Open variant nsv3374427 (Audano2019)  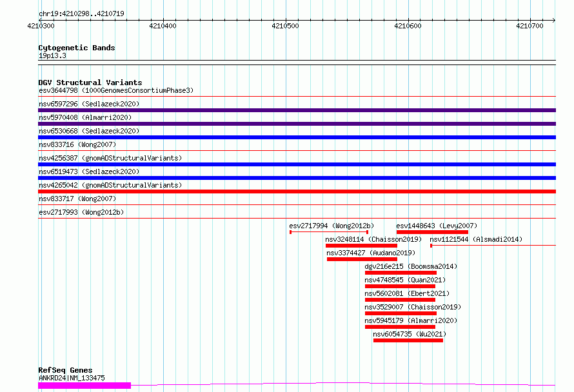pos(371,253)
